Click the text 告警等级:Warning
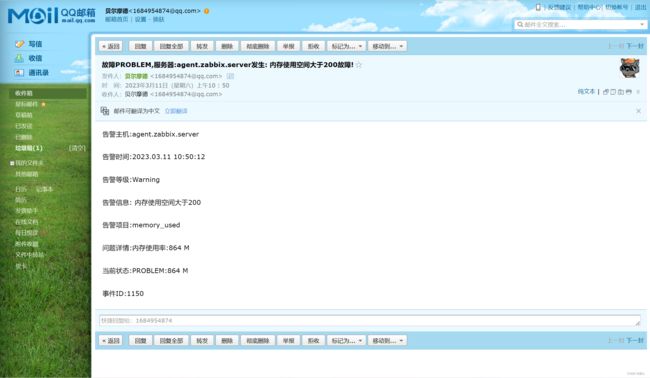Screen dimensions: 650x378 [131, 179]
